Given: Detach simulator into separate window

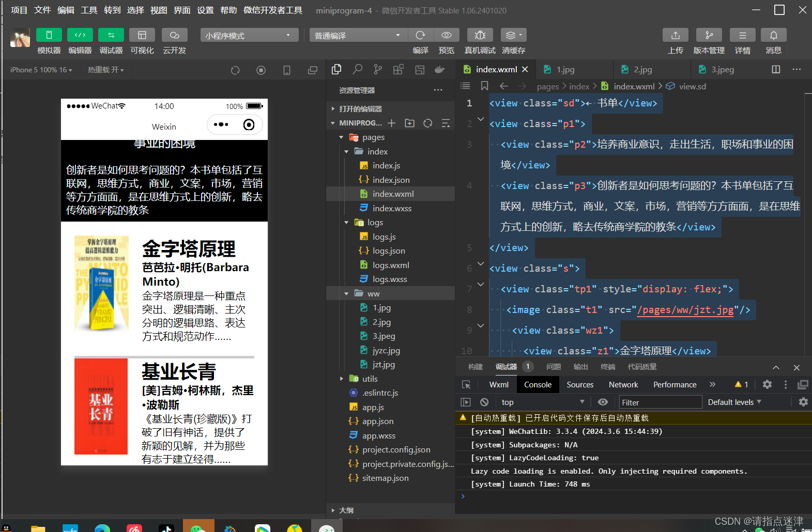Looking at the screenshot, I should click(x=313, y=70).
